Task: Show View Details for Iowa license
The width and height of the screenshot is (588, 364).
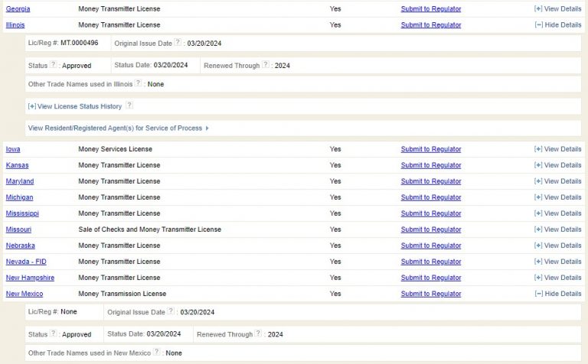Action: 557,149
